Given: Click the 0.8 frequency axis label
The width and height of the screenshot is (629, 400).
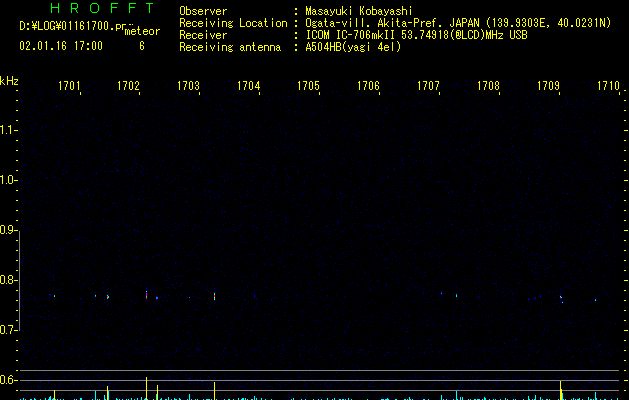Looking at the screenshot, I should pyautogui.click(x=8, y=280).
